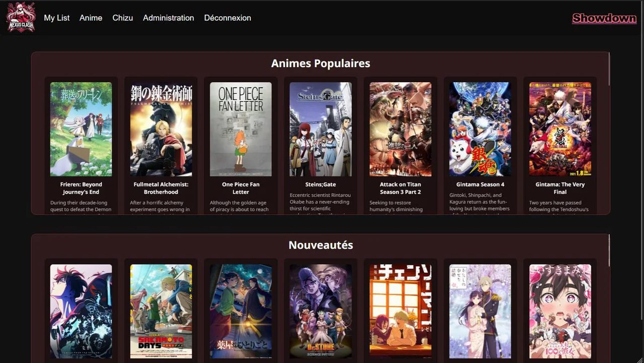Open the Administration section
Image resolution: width=644 pixels, height=363 pixels.
click(168, 18)
